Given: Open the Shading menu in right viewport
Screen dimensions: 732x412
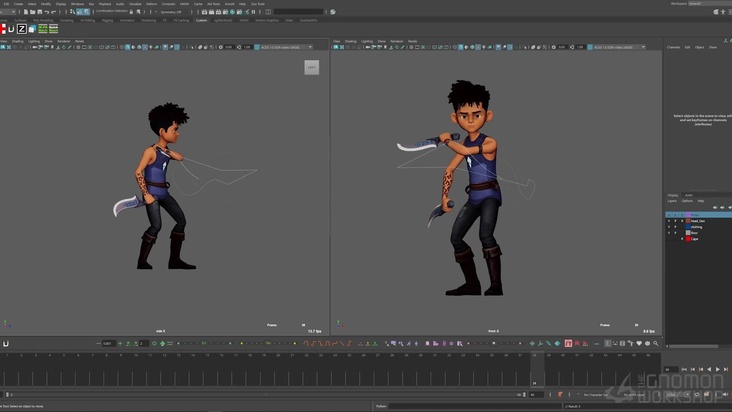Looking at the screenshot, I should coord(350,41).
